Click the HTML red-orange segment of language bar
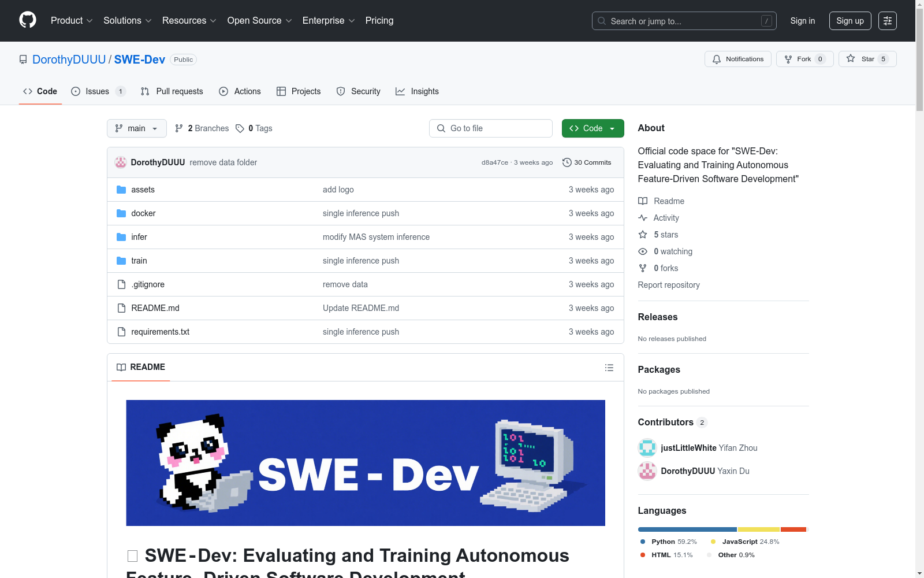 click(793, 529)
